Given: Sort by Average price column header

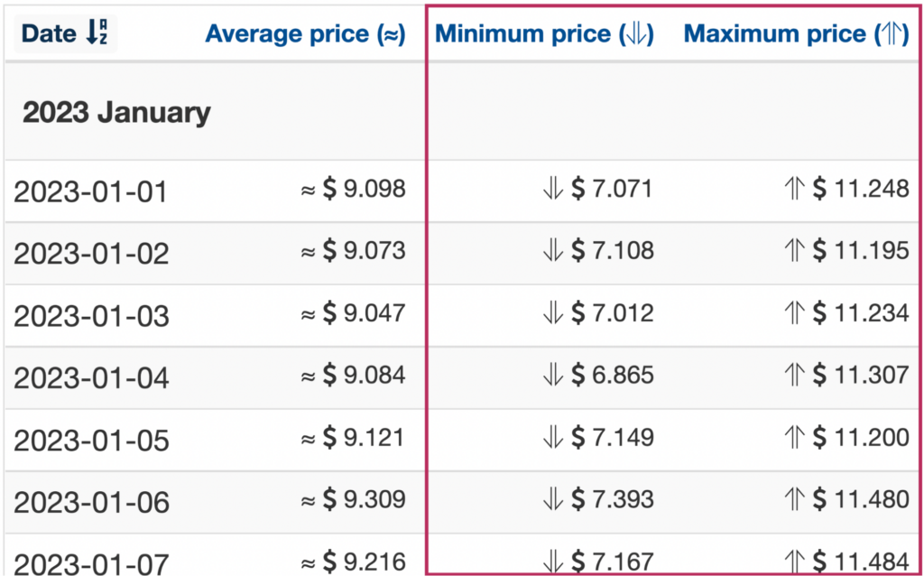Looking at the screenshot, I should tap(305, 34).
